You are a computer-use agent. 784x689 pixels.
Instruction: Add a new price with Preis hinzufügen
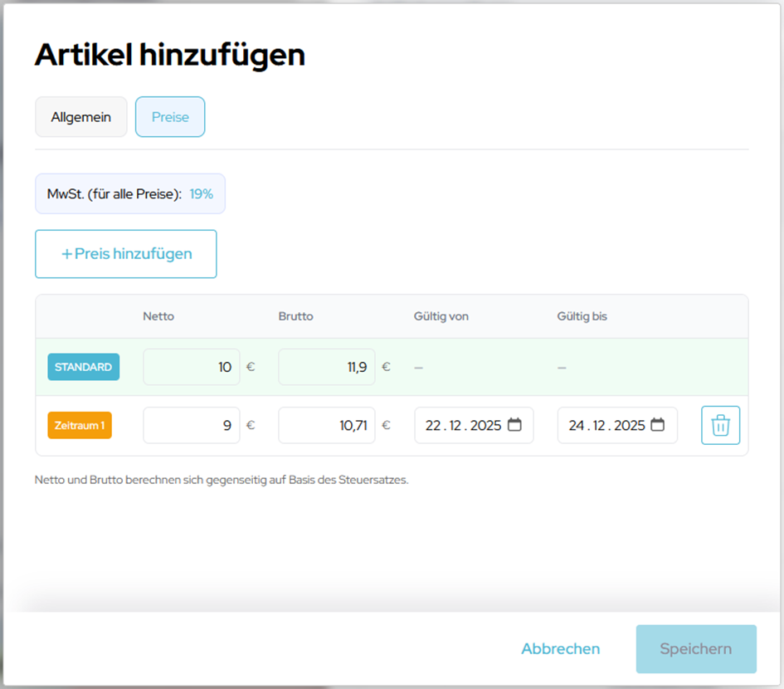[x=126, y=254]
